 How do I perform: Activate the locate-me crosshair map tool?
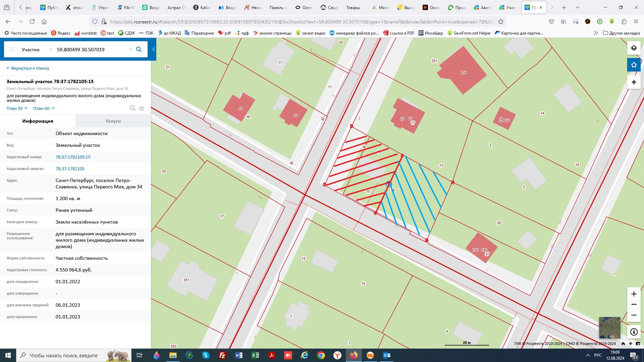click(x=634, y=82)
